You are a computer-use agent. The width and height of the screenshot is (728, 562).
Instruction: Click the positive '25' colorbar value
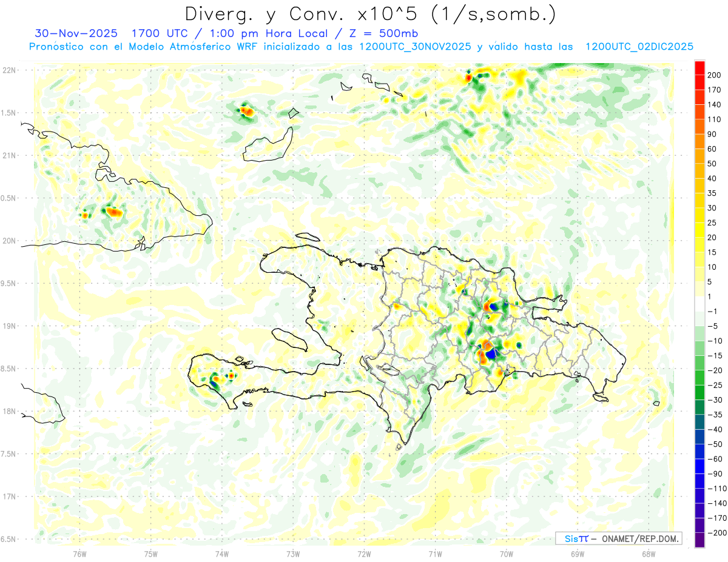point(713,222)
